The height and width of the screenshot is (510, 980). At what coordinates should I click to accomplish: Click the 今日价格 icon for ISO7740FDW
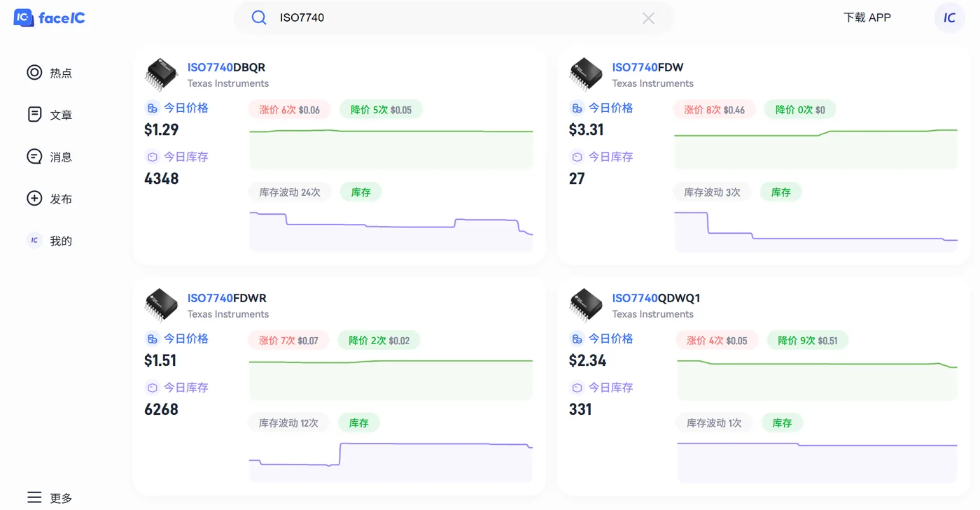pyautogui.click(x=577, y=108)
